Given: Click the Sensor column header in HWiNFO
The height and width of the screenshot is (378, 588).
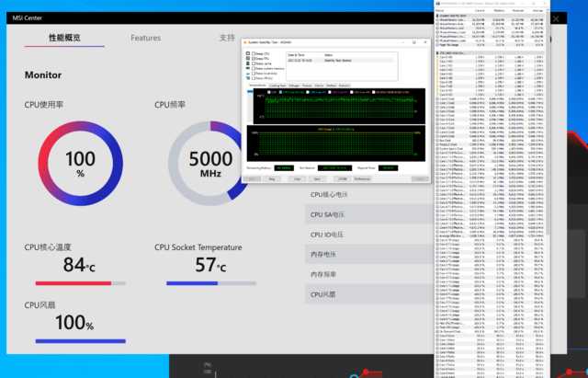Looking at the screenshot, I should tap(440, 10).
